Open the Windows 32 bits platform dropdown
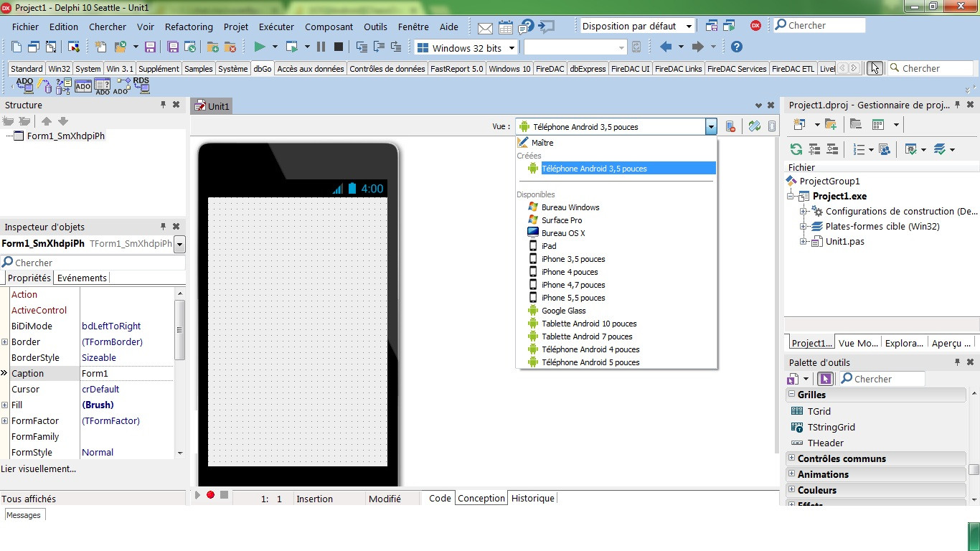 [x=512, y=48]
